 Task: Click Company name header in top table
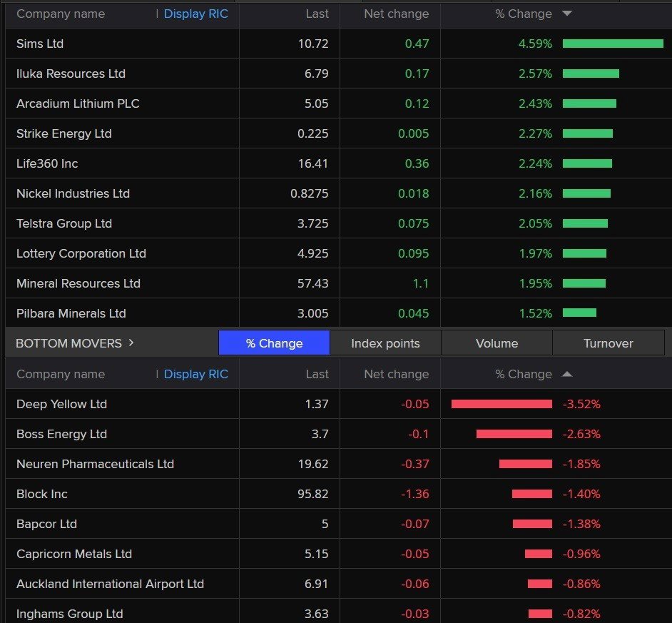(61, 14)
